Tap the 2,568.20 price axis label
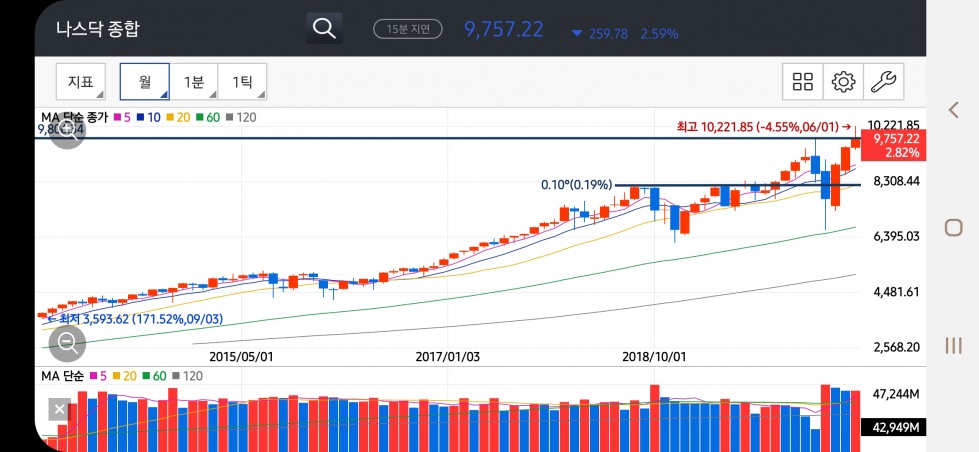Viewport: 979px width, 452px height. (897, 347)
